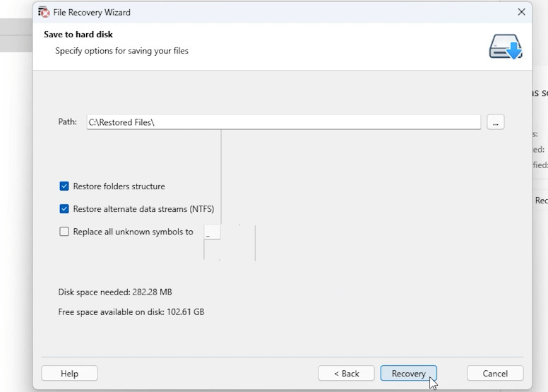Open Help for the wizard

[x=69, y=374]
